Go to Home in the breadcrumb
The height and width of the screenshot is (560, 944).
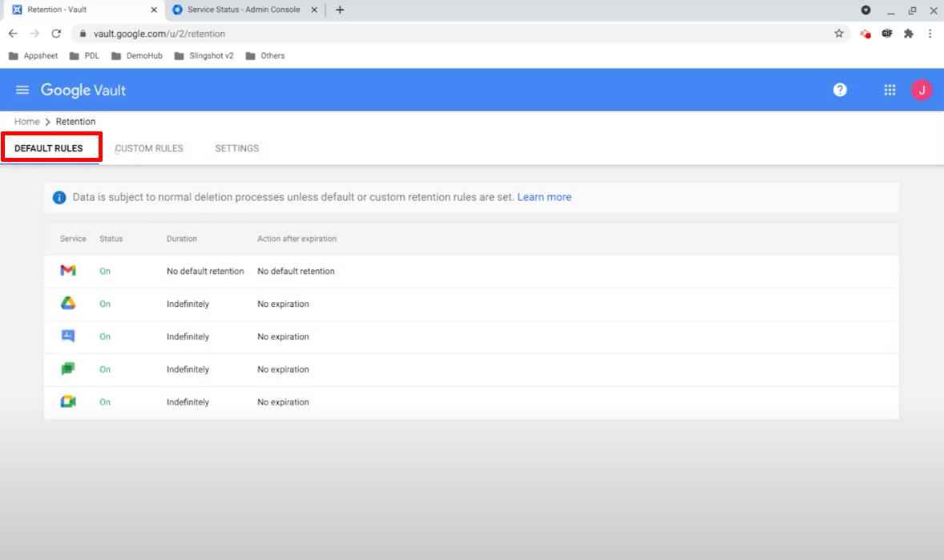26,122
